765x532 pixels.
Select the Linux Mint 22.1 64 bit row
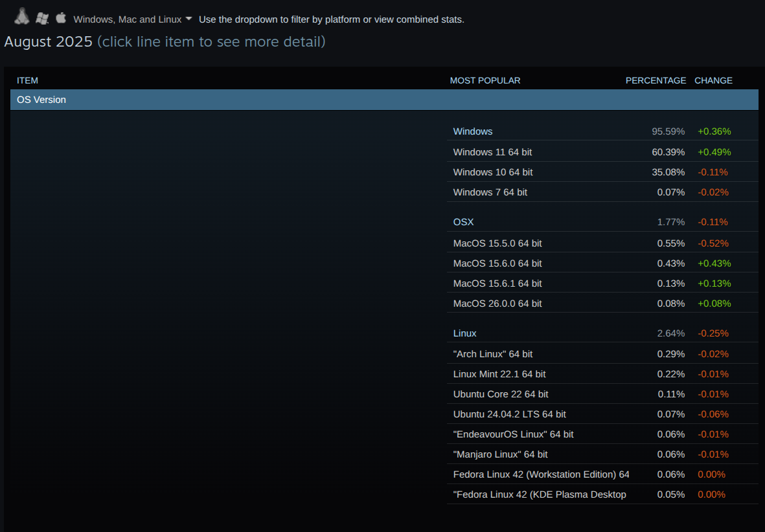click(602, 373)
